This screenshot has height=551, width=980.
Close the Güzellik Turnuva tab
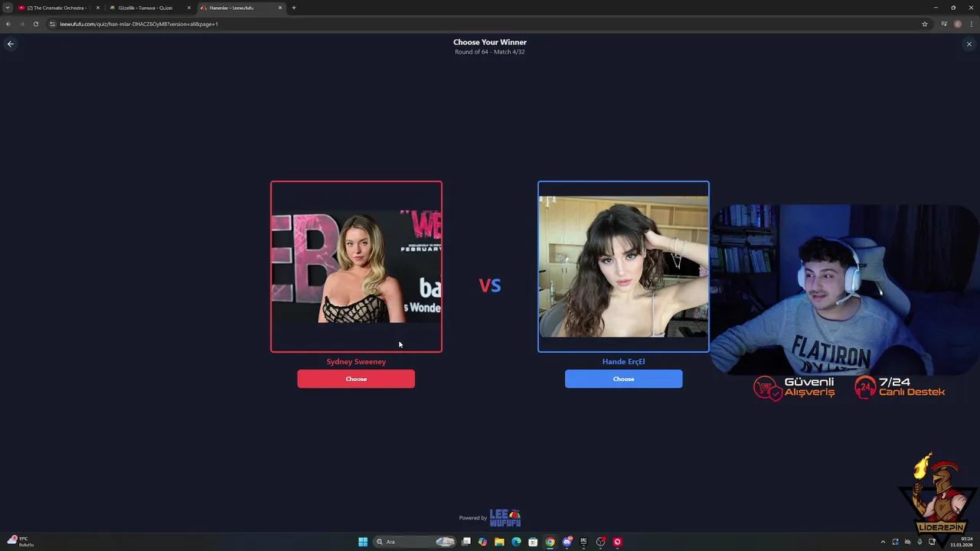click(x=189, y=8)
